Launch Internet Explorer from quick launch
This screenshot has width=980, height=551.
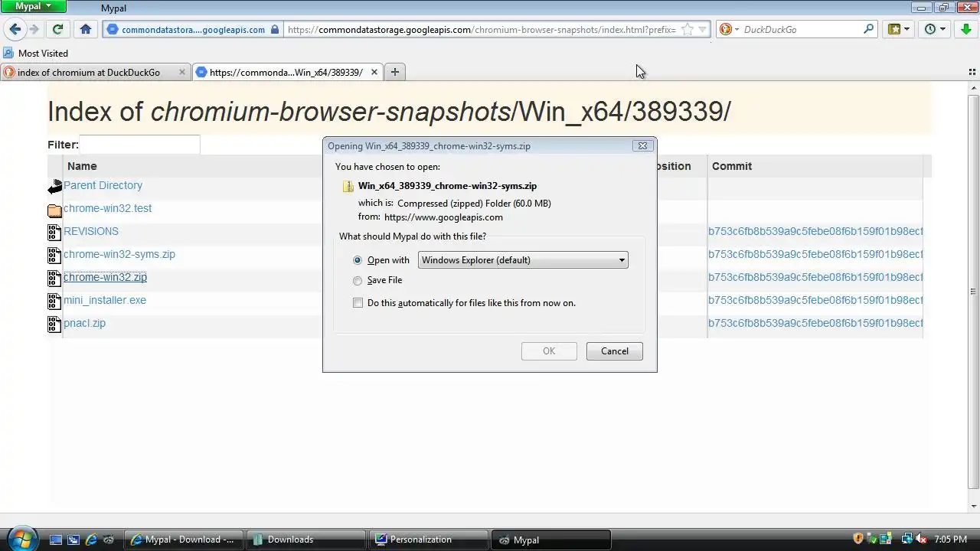pyautogui.click(x=91, y=540)
